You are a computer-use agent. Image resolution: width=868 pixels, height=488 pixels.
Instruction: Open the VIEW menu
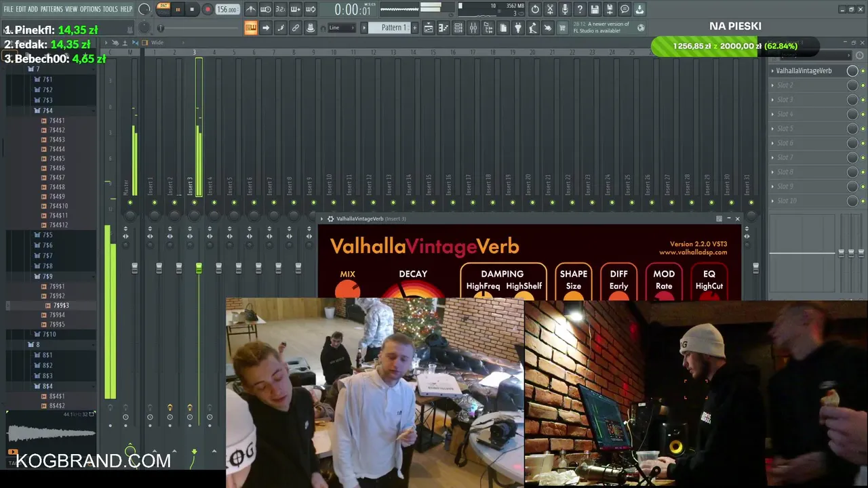71,9
